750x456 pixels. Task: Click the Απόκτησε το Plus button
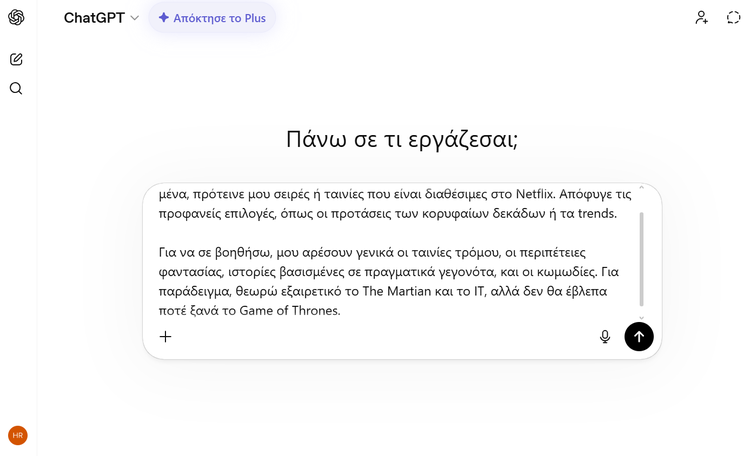point(212,18)
